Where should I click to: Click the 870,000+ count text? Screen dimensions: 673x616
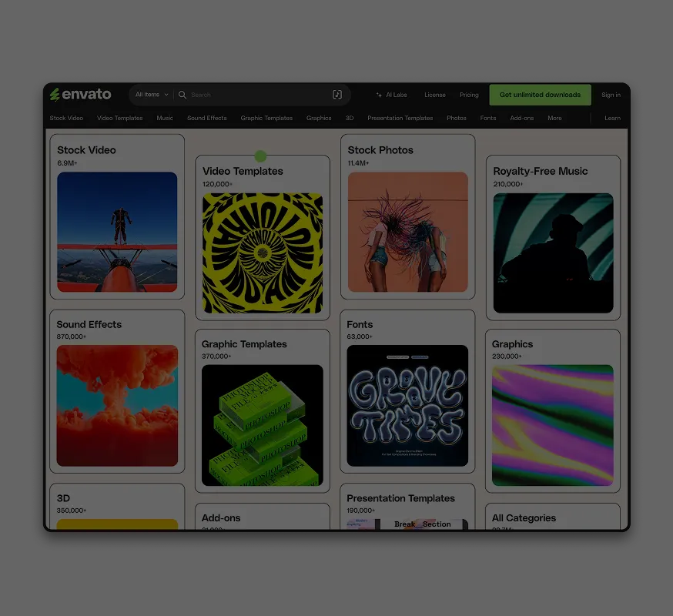click(x=72, y=336)
